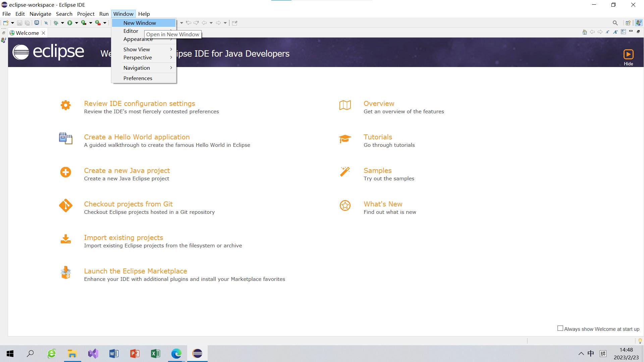This screenshot has width=644, height=362.
Task: Open the Windows Start menu
Action: 10,353
